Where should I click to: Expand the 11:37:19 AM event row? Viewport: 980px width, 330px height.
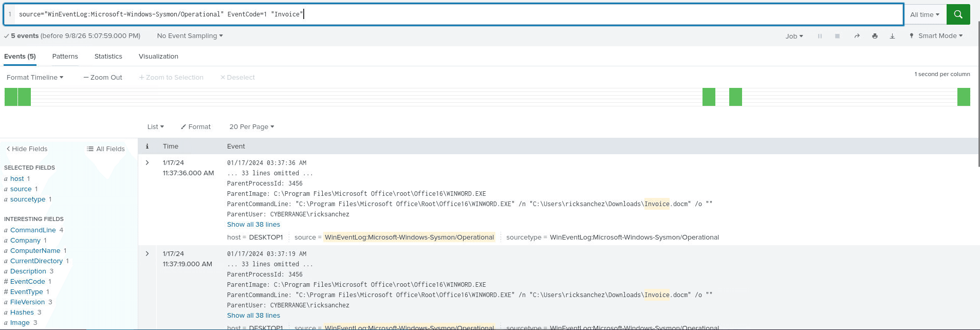(147, 253)
